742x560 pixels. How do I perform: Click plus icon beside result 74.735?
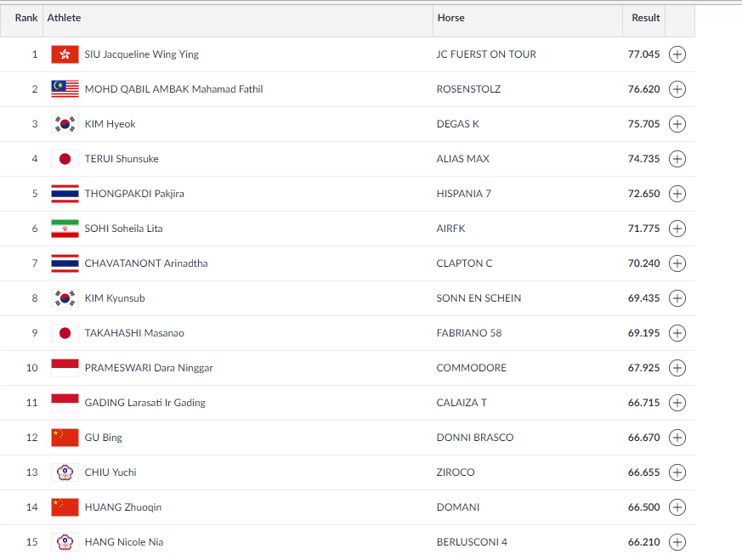[677, 159]
